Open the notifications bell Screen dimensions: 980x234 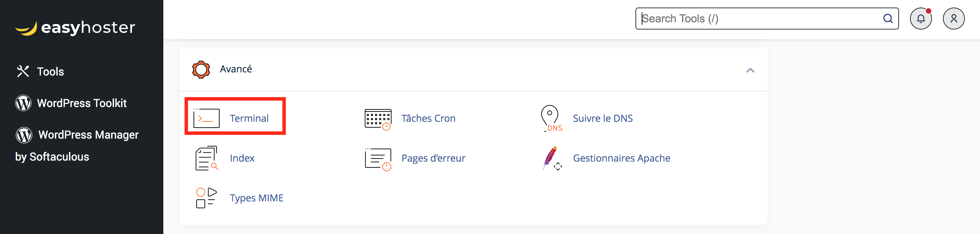click(x=920, y=19)
